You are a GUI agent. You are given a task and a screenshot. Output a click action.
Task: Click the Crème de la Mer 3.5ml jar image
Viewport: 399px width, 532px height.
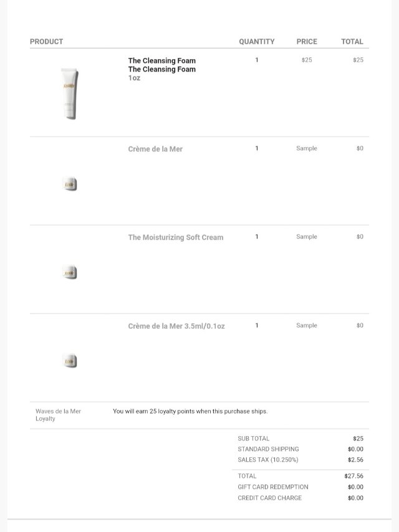70,361
